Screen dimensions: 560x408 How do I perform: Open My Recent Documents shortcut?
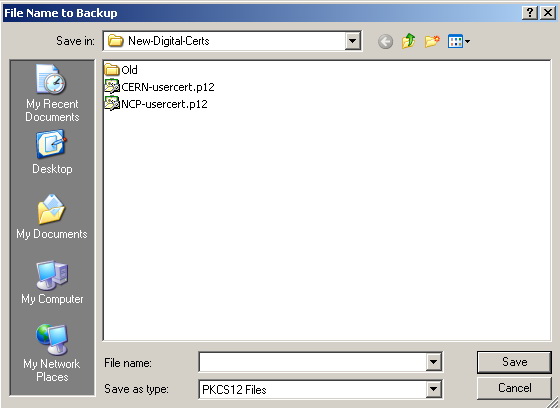tap(52, 93)
